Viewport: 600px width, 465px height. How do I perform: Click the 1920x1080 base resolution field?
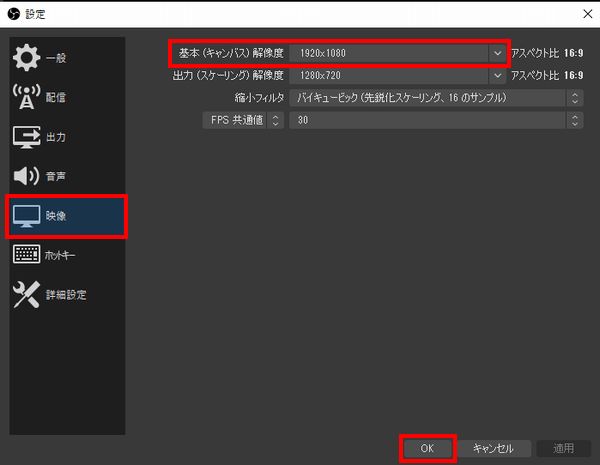tap(388, 53)
